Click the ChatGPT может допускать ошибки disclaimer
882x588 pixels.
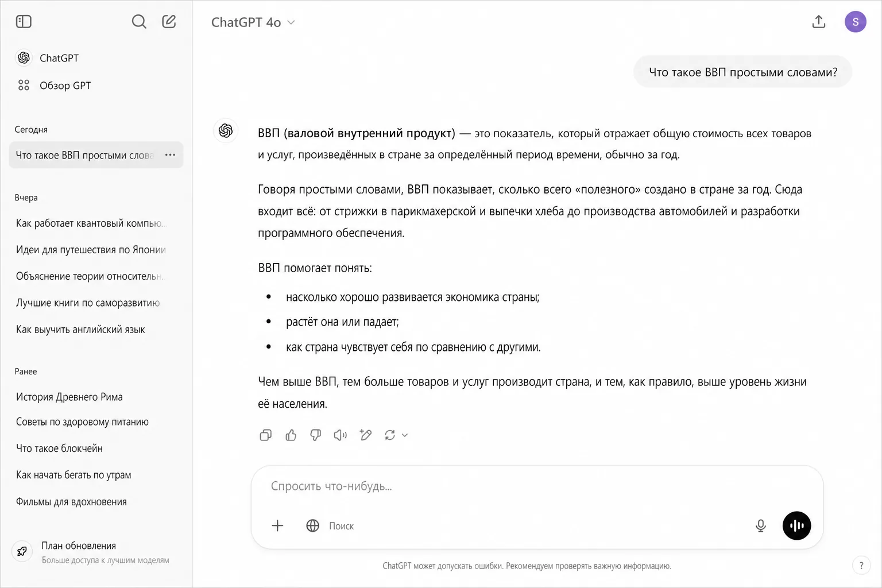[527, 566]
